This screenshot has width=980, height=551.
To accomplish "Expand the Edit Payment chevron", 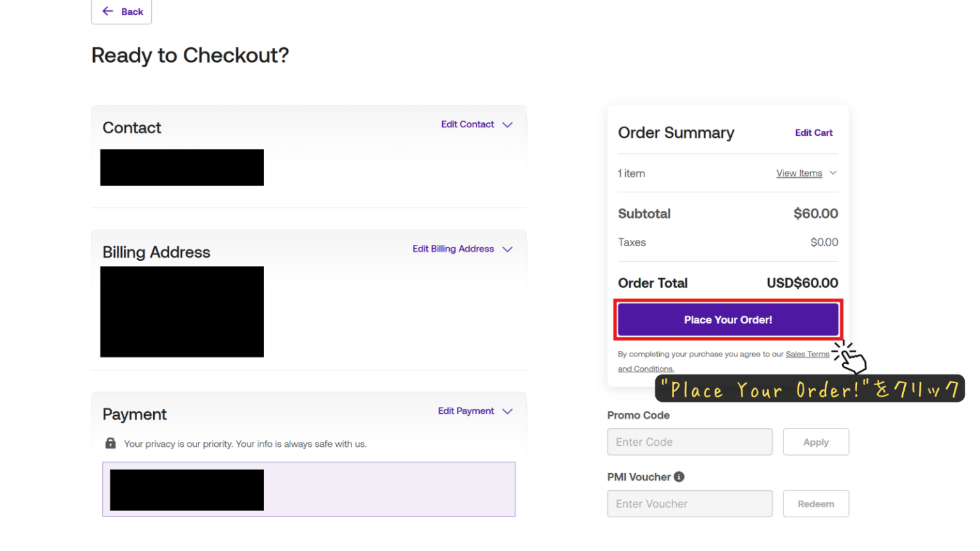I will click(x=507, y=411).
